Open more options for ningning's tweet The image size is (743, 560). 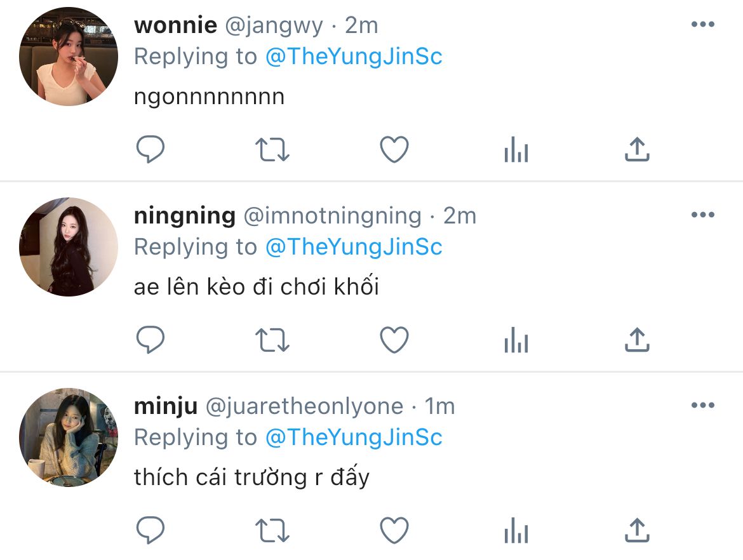(x=702, y=215)
